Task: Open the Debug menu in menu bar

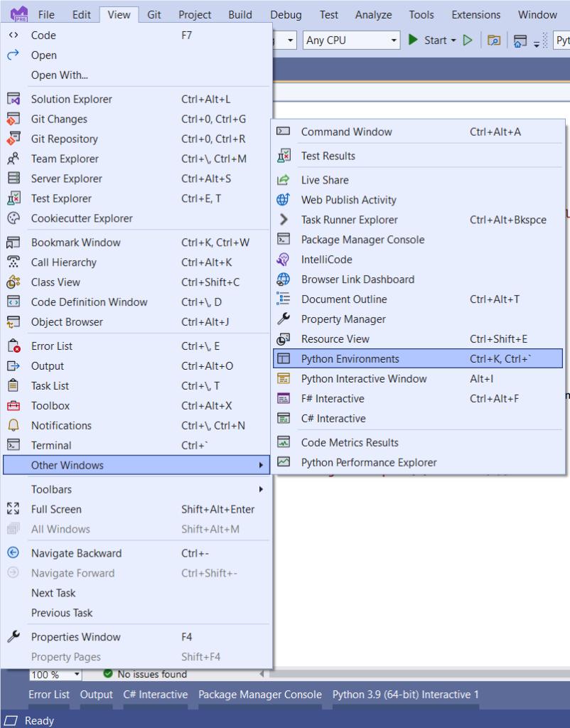Action: click(286, 14)
